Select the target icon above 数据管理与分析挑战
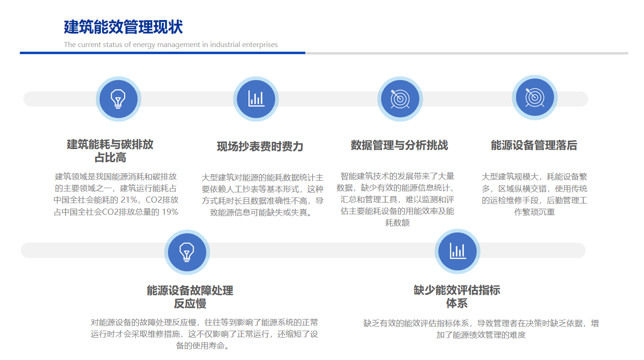Viewport: 644px width, 360px height. coord(400,99)
